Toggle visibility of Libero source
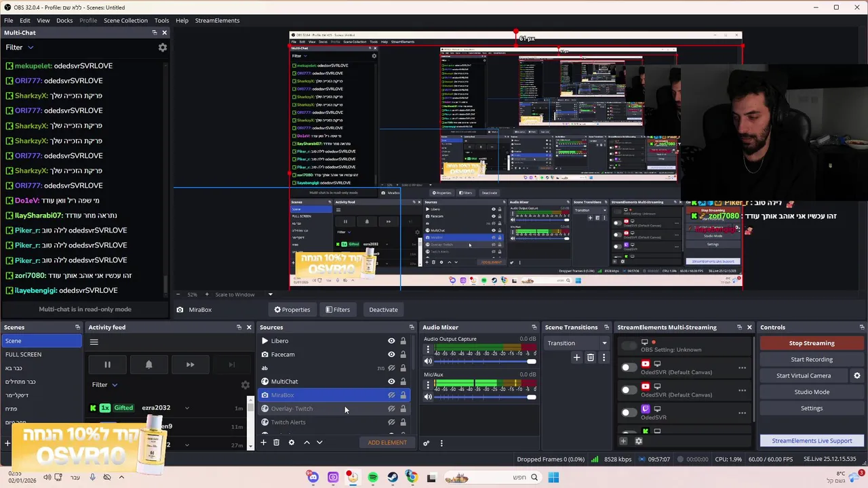The image size is (868, 488). pyautogui.click(x=391, y=341)
